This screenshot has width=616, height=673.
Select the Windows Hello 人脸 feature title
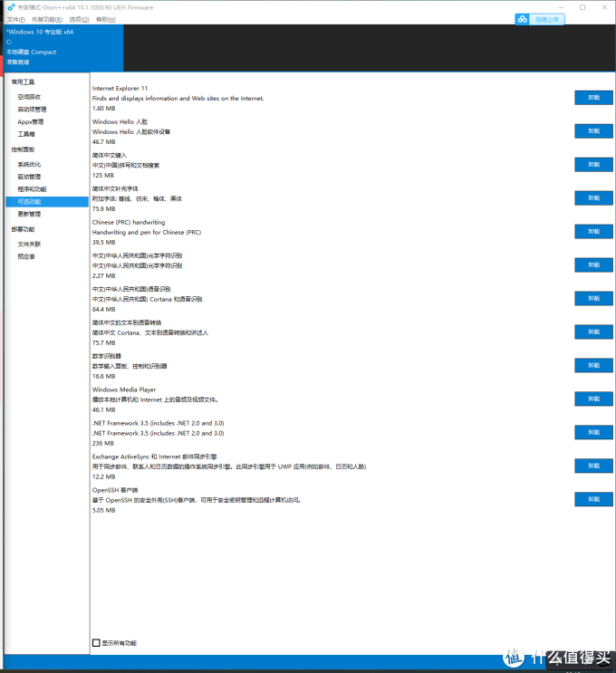[x=120, y=121]
